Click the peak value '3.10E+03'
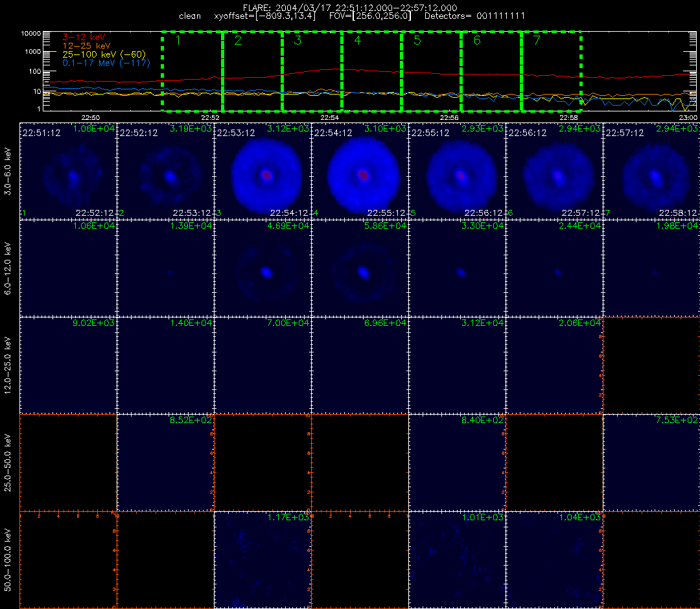Viewport: 700px width, 609px height. (x=385, y=128)
